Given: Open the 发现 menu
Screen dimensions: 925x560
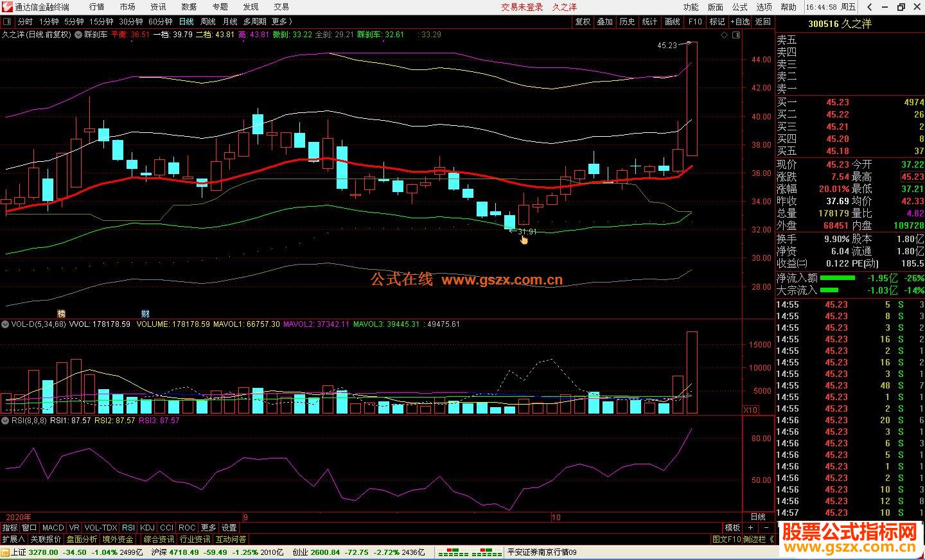Looking at the screenshot, I should pos(251,7).
